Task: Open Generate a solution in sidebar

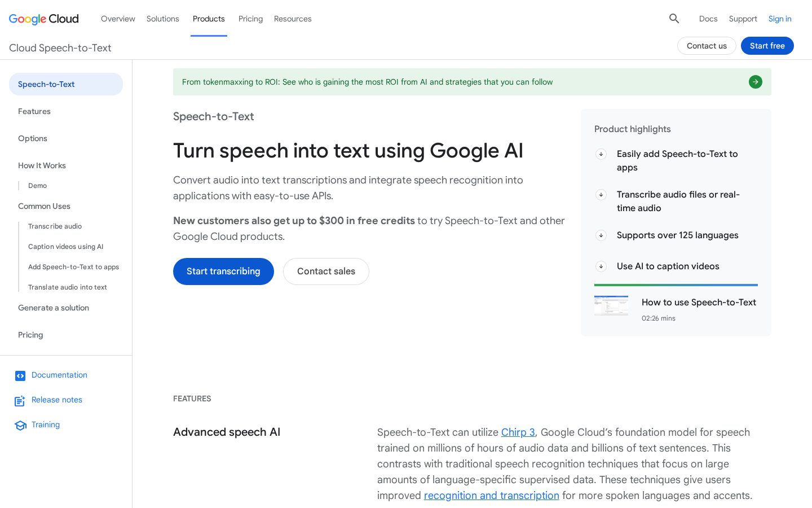Action: (54, 308)
